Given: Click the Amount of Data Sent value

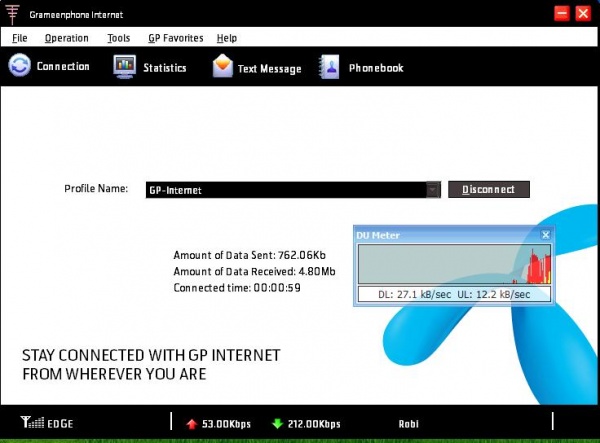Looking at the screenshot, I should coord(302,255).
